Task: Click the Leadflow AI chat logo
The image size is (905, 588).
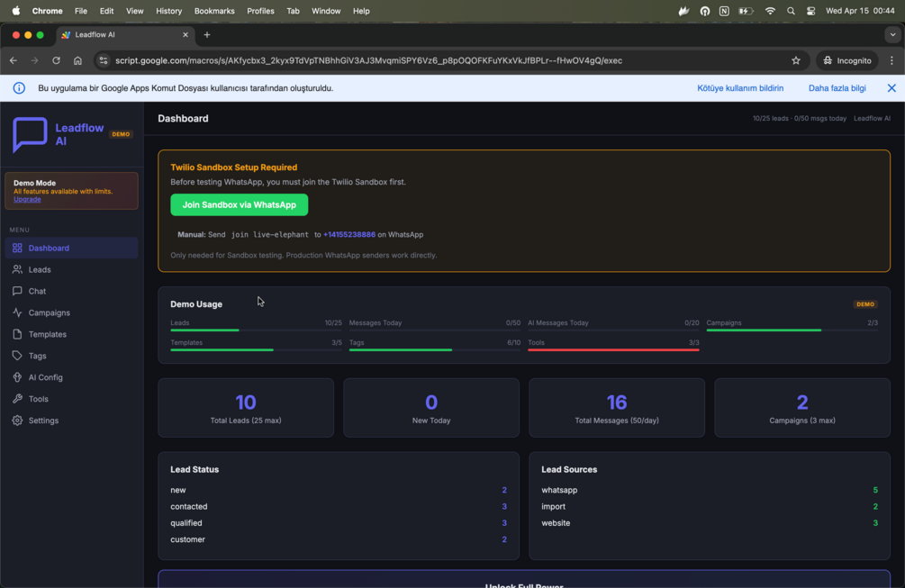Action: point(30,134)
